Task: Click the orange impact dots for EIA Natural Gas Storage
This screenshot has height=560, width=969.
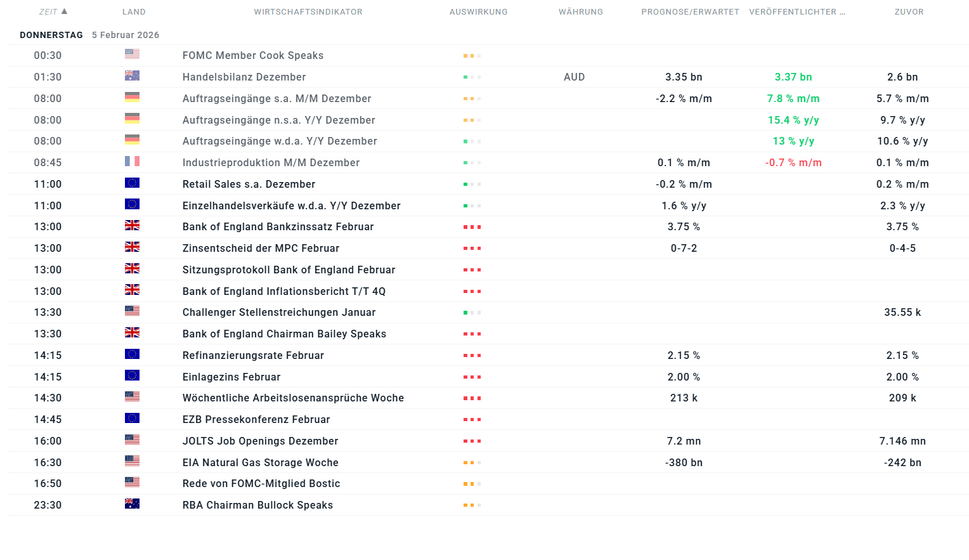Action: (x=472, y=463)
